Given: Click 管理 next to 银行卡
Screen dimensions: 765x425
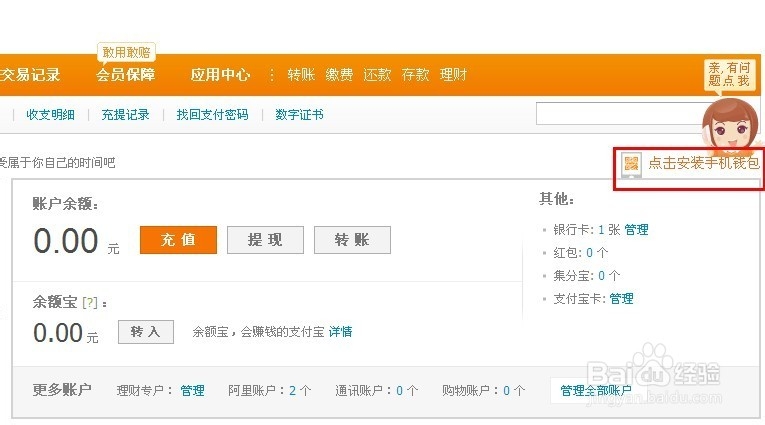Looking at the screenshot, I should click(x=636, y=229).
